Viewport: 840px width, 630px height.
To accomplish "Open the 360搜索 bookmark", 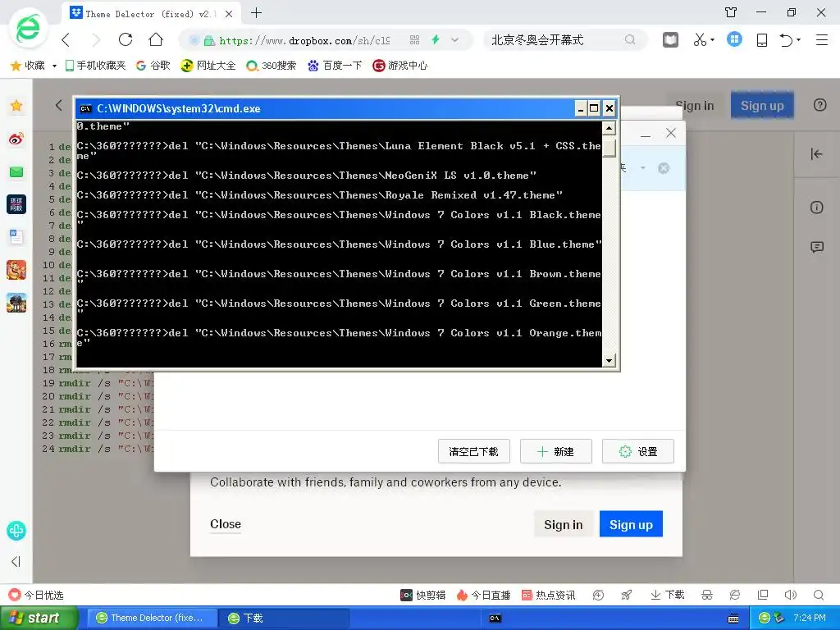I will (x=271, y=66).
